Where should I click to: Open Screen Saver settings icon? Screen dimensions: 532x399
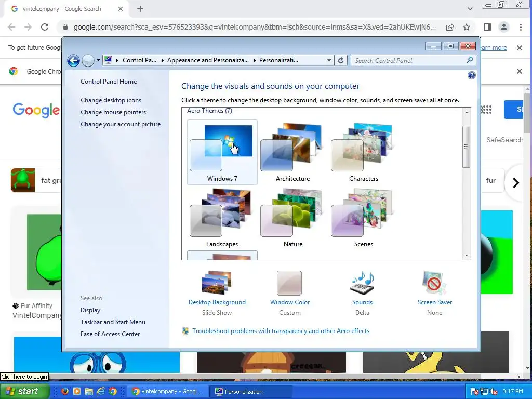point(435,283)
